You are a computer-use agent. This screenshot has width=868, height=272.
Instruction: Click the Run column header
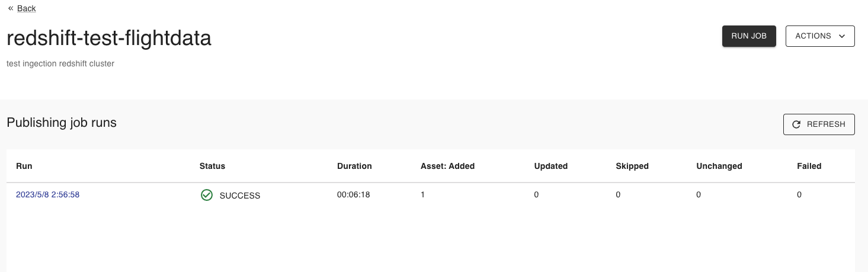[24, 166]
